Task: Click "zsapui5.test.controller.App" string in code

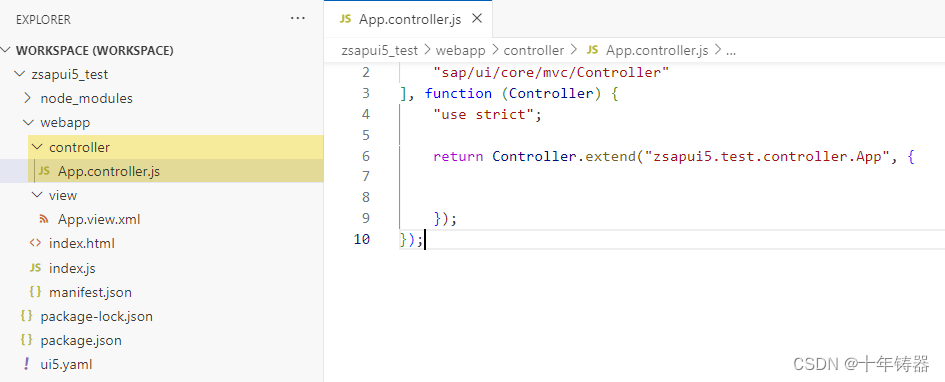Action: [767, 156]
